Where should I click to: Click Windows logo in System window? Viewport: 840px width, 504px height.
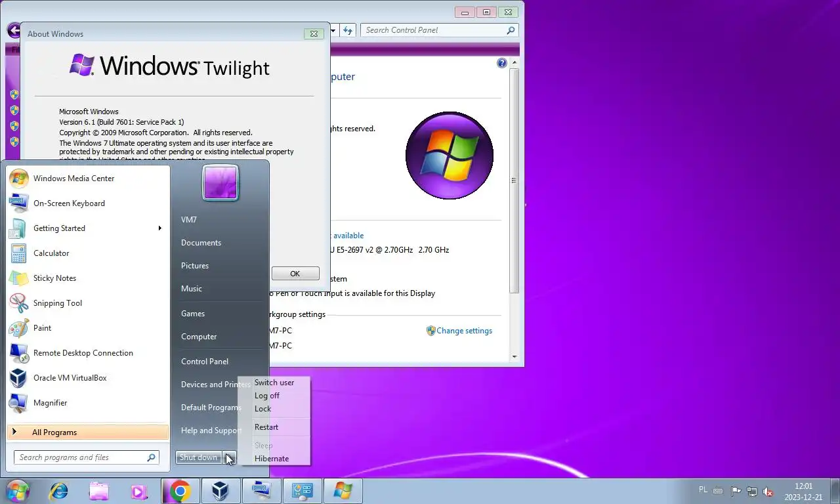[x=450, y=156]
